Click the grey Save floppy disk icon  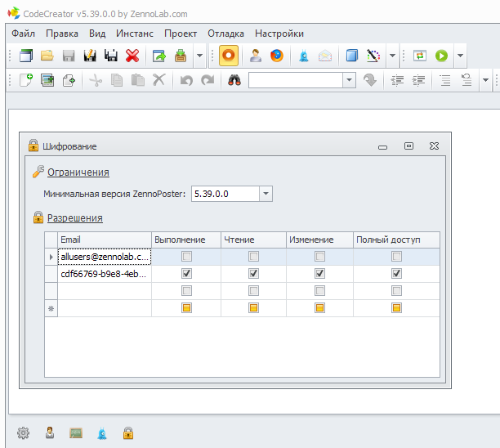(69, 56)
